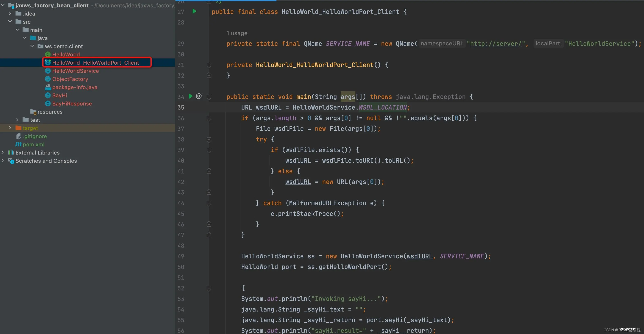Collapse the java source folder
This screenshot has width=644, height=334.
pyautogui.click(x=25, y=38)
